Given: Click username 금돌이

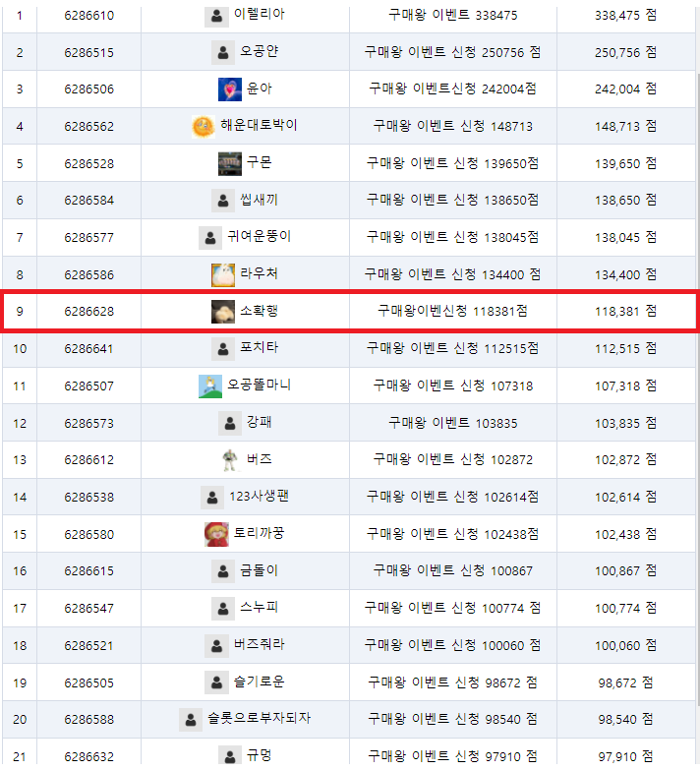Looking at the screenshot, I should [x=260, y=570].
